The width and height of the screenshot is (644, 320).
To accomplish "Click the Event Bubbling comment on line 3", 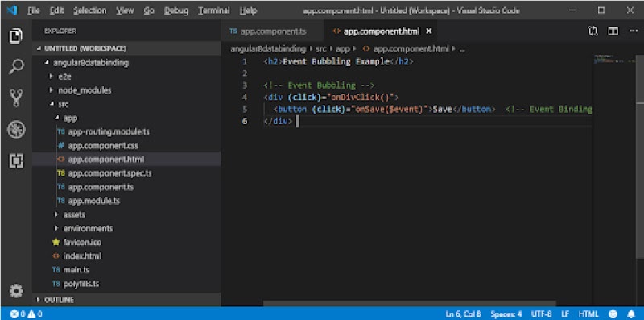I will [319, 85].
